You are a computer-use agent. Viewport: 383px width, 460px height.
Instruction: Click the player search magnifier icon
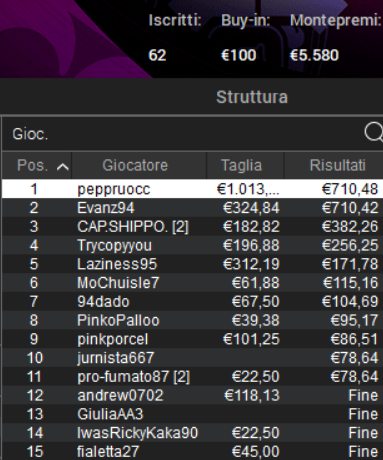(374, 133)
